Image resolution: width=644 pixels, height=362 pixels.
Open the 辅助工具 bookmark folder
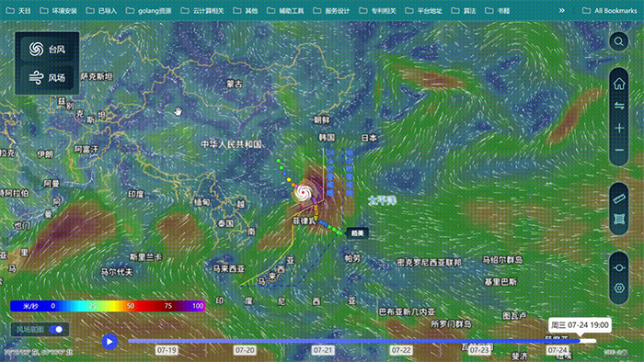[x=285, y=11]
